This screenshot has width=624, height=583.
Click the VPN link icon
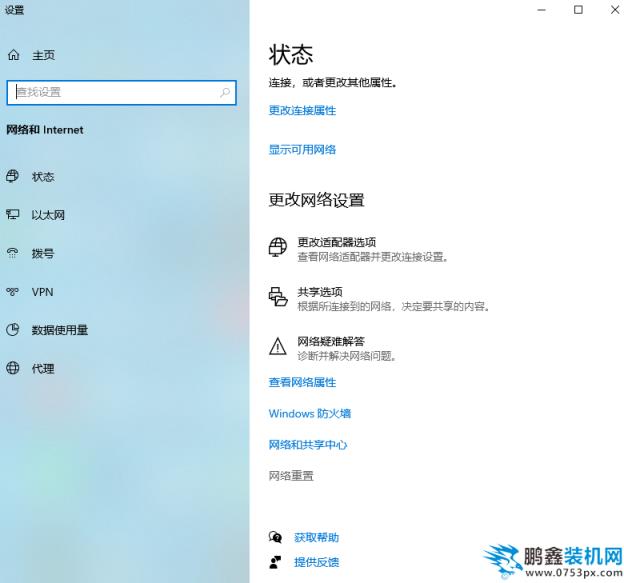point(12,292)
